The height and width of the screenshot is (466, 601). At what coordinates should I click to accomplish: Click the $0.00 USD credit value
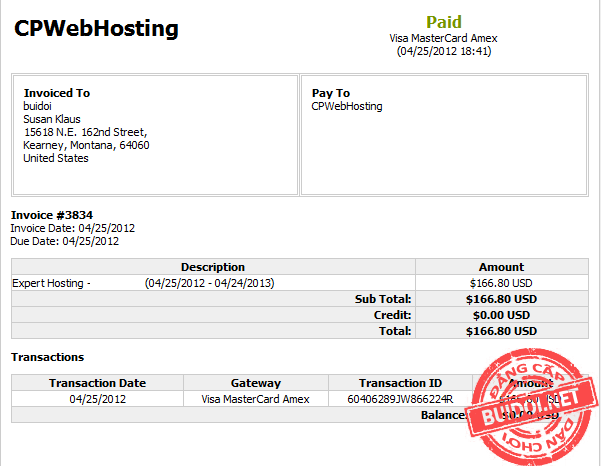(501, 315)
